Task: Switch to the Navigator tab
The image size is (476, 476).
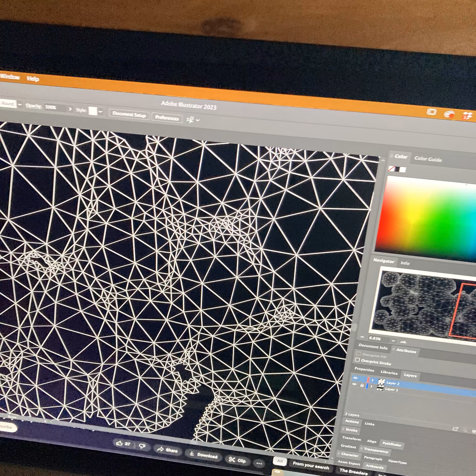Action: point(384,261)
